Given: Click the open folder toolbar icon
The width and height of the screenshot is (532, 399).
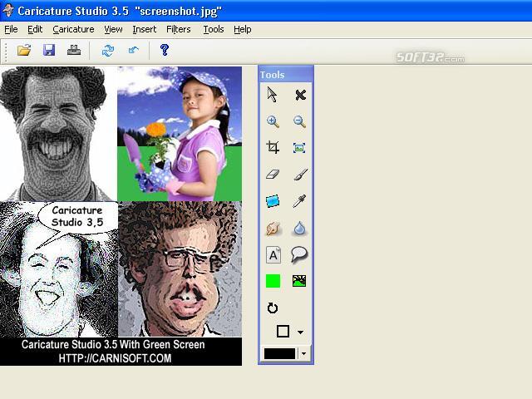Looking at the screenshot, I should (x=24, y=50).
